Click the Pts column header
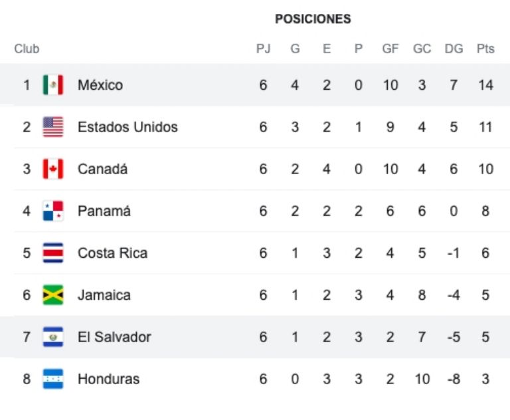The width and height of the screenshot is (510, 420). [x=485, y=49]
